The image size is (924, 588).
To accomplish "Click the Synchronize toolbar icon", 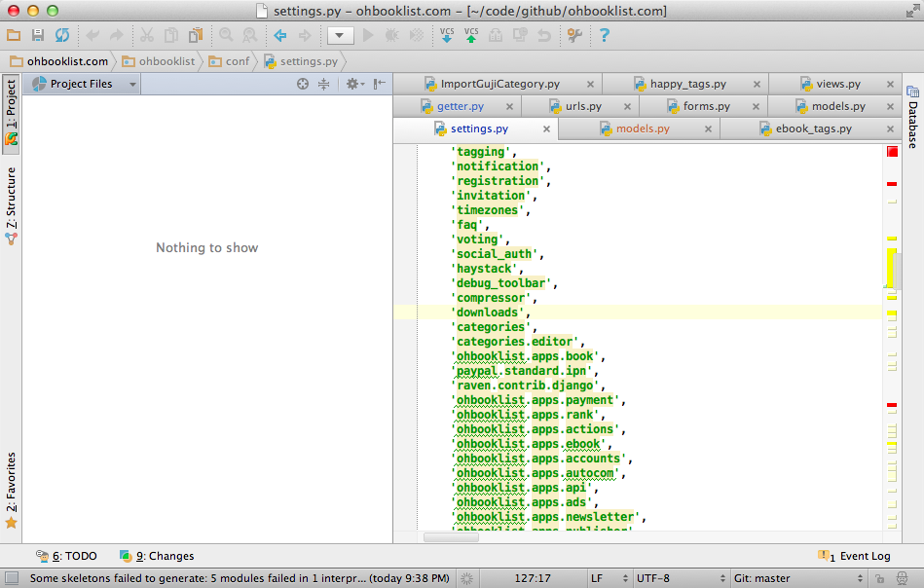I will point(62,35).
